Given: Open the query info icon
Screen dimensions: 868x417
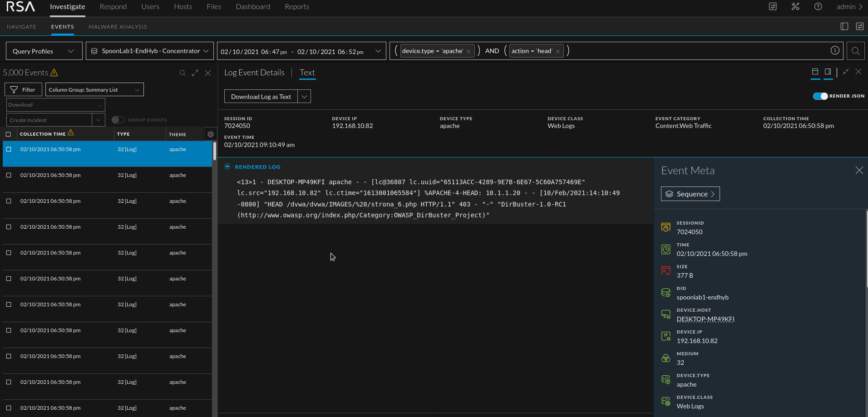Looking at the screenshot, I should (834, 50).
